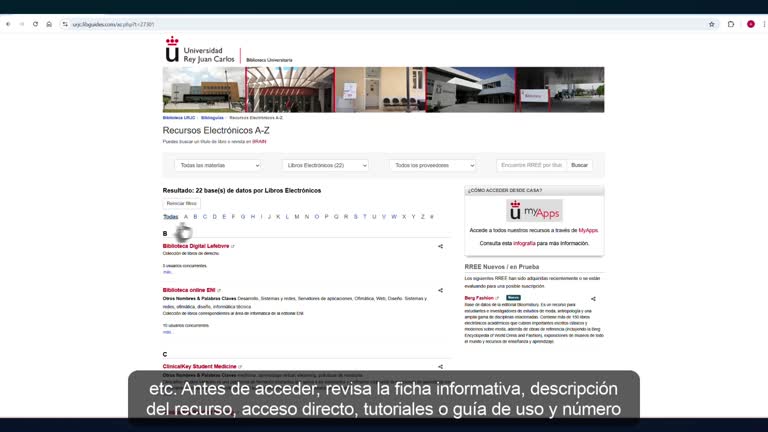The image size is (768, 432).
Task: Filter resources by letter W
Action: [394, 217]
